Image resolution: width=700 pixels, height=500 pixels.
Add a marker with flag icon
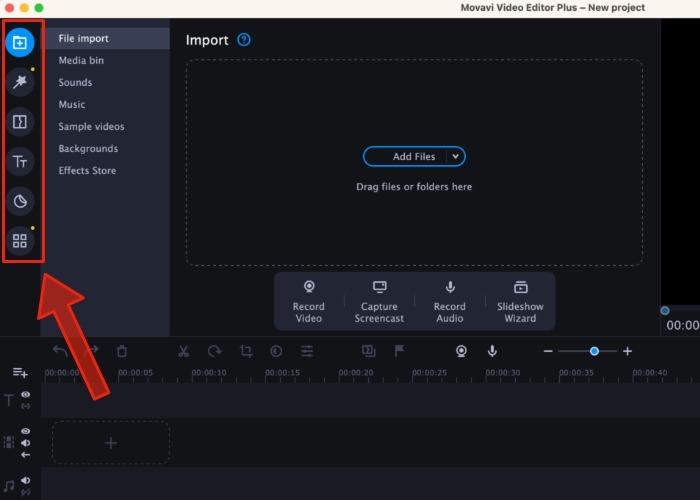point(400,351)
